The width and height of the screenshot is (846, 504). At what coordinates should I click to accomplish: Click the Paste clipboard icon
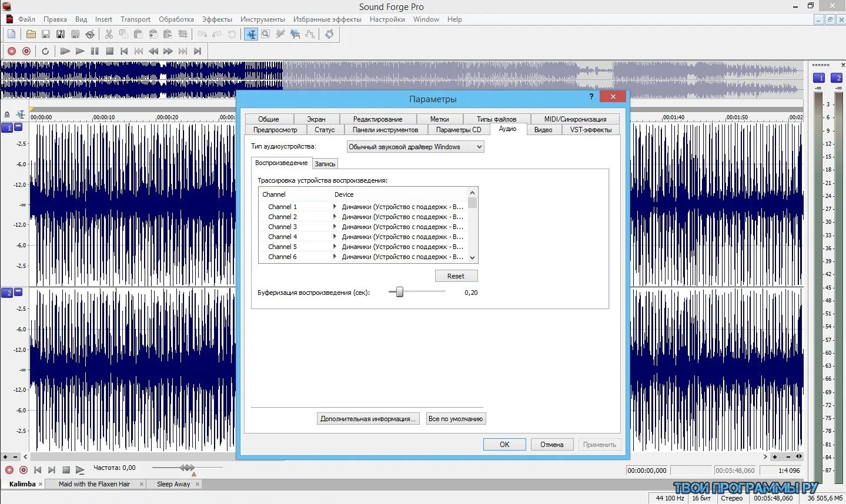138,34
